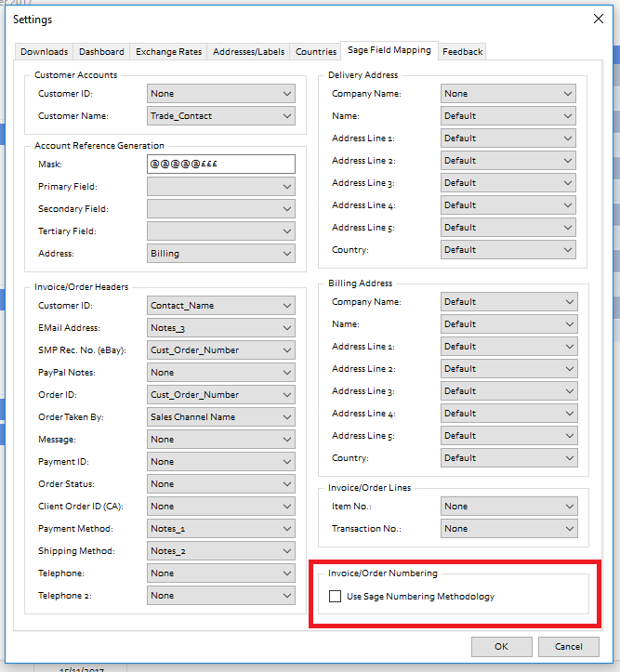This screenshot has height=672, width=620.
Task: Open Delivery Address Line 2 dropdown
Action: pos(508,160)
